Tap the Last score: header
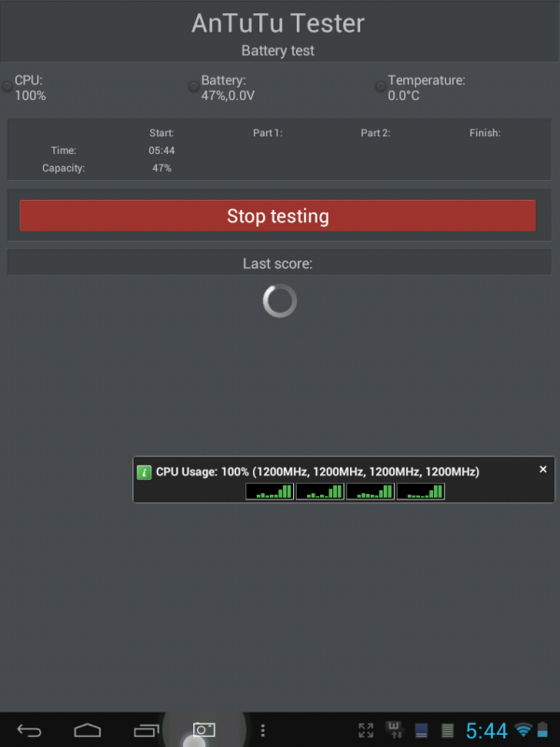The height and width of the screenshot is (747, 560). tap(278, 263)
